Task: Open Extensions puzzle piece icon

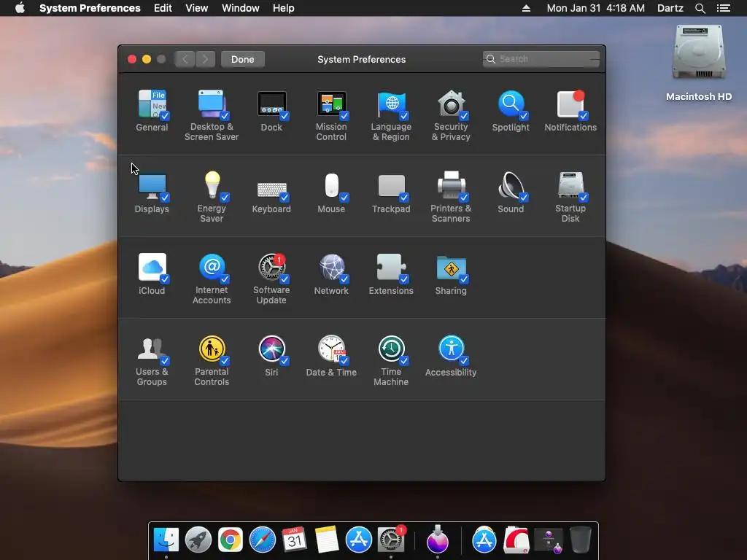Action: click(391, 267)
